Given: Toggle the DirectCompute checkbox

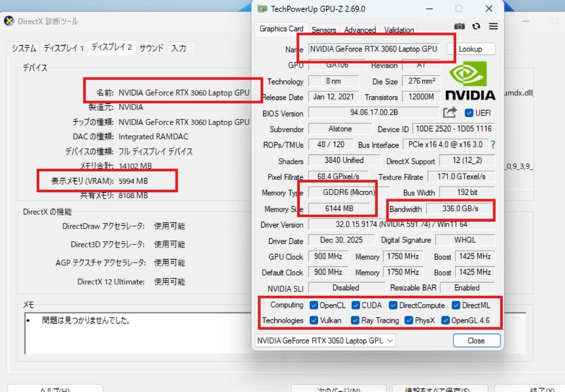Looking at the screenshot, I should click(393, 305).
